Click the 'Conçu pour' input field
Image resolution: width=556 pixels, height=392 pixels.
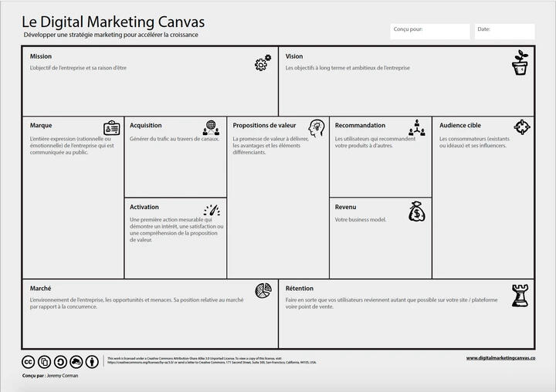tap(430, 32)
